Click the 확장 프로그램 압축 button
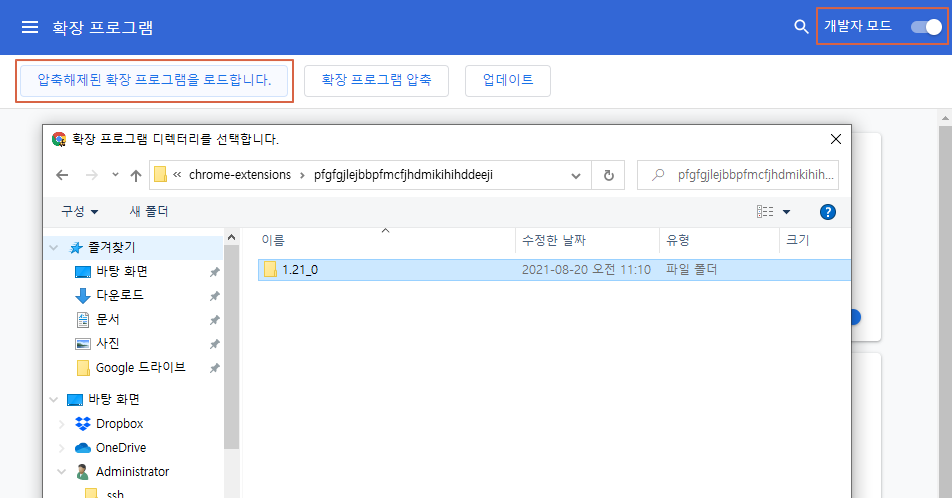 pyautogui.click(x=376, y=80)
